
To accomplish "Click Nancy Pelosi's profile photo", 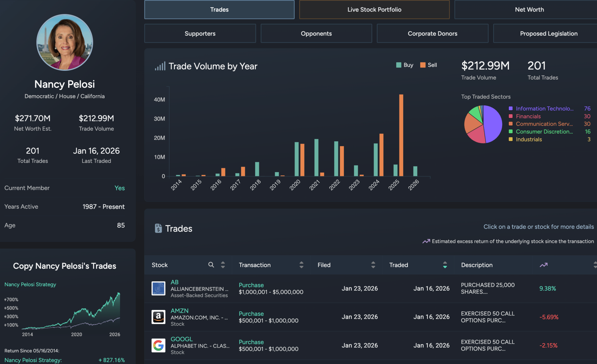I will pos(65,42).
